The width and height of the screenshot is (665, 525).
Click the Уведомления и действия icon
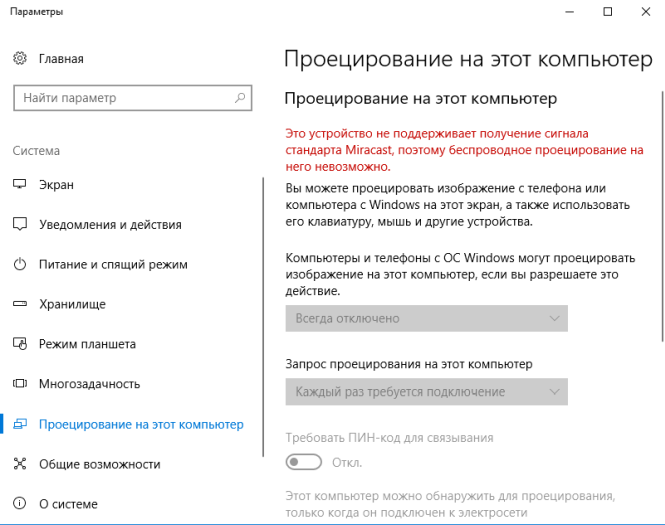click(20, 225)
